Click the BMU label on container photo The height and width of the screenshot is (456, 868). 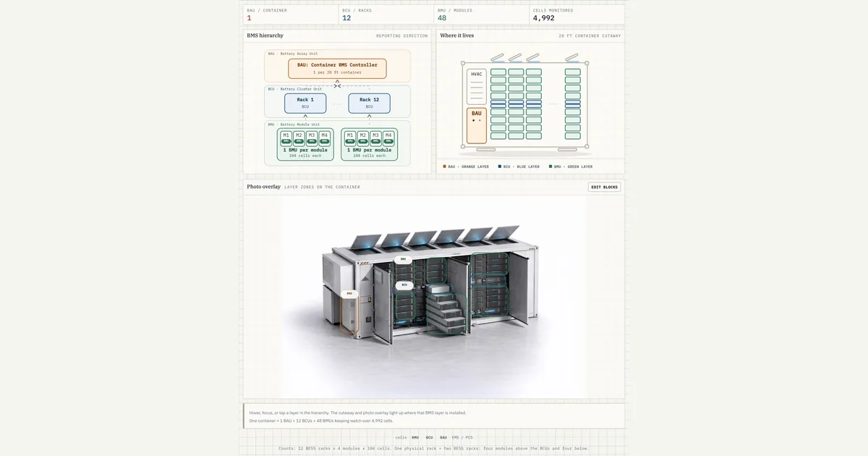coord(403,258)
